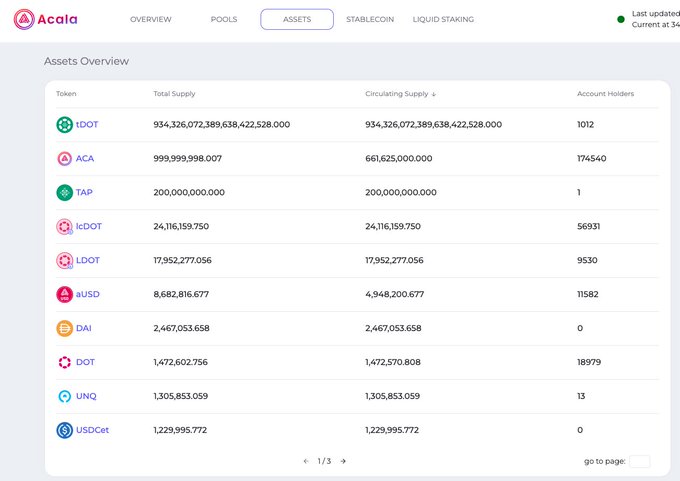Go to next page arrow
The width and height of the screenshot is (680, 481).
pos(343,461)
